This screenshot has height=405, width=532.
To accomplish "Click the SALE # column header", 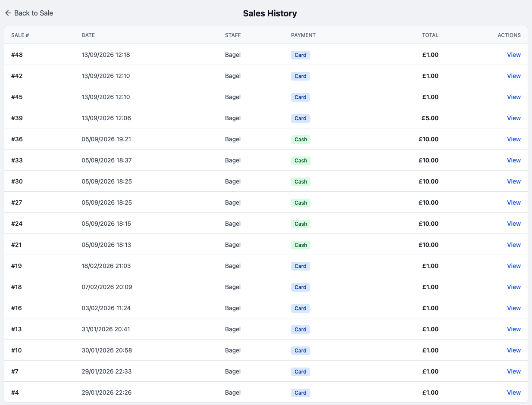I will (x=20, y=35).
